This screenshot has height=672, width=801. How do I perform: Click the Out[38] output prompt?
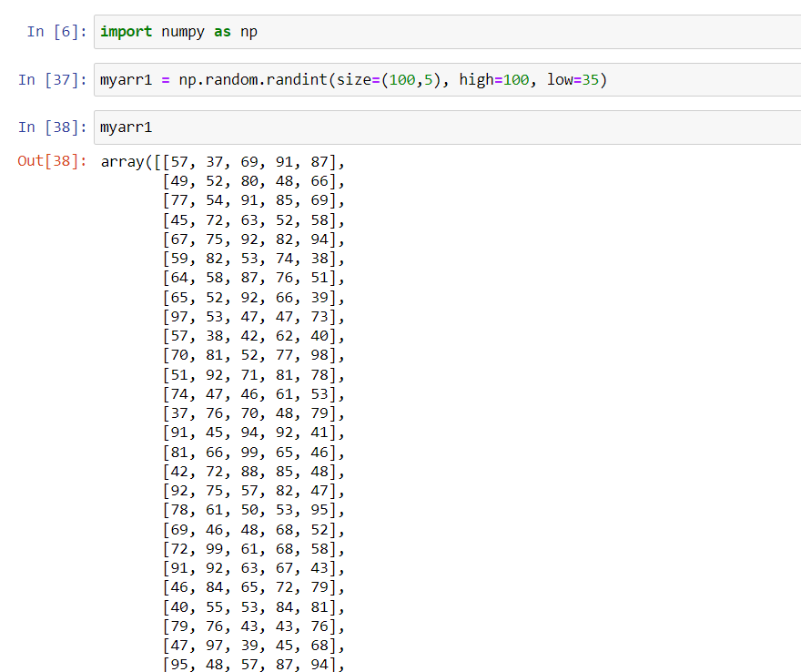52,161
